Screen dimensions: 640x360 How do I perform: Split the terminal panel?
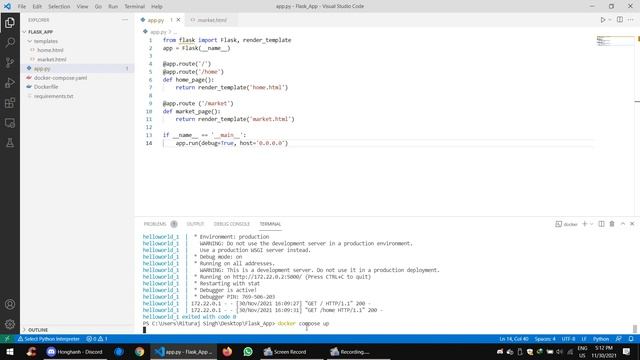click(601, 224)
